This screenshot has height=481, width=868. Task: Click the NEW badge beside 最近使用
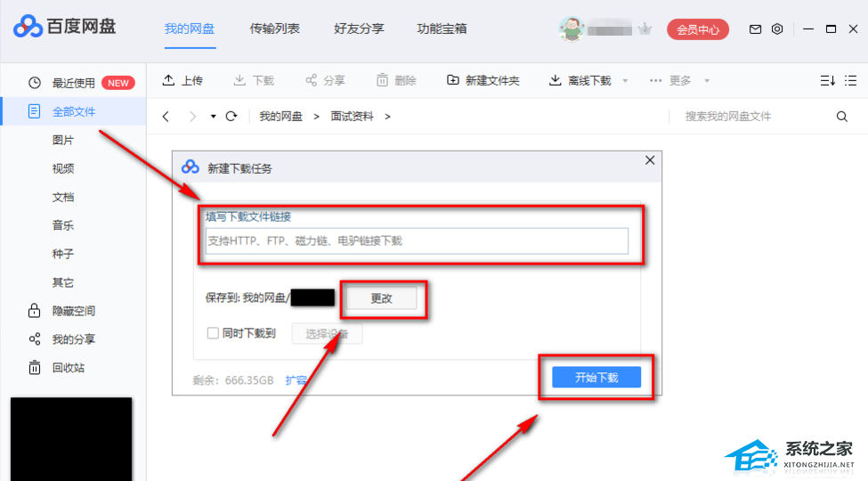coord(118,83)
